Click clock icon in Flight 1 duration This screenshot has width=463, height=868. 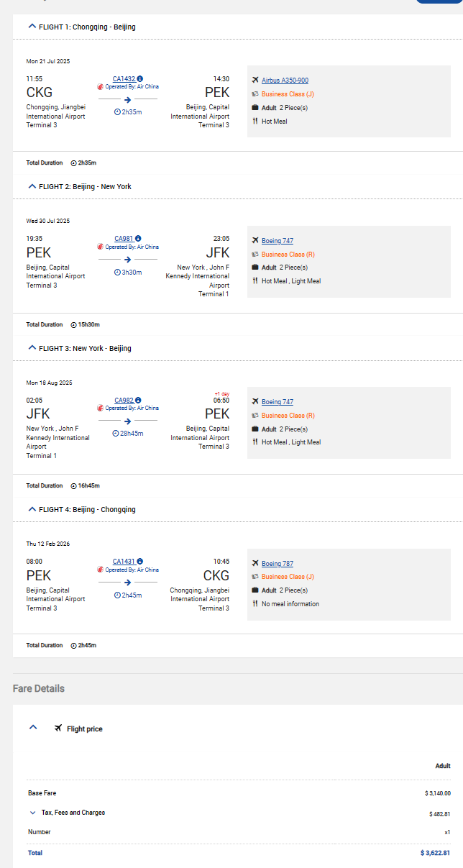117,111
